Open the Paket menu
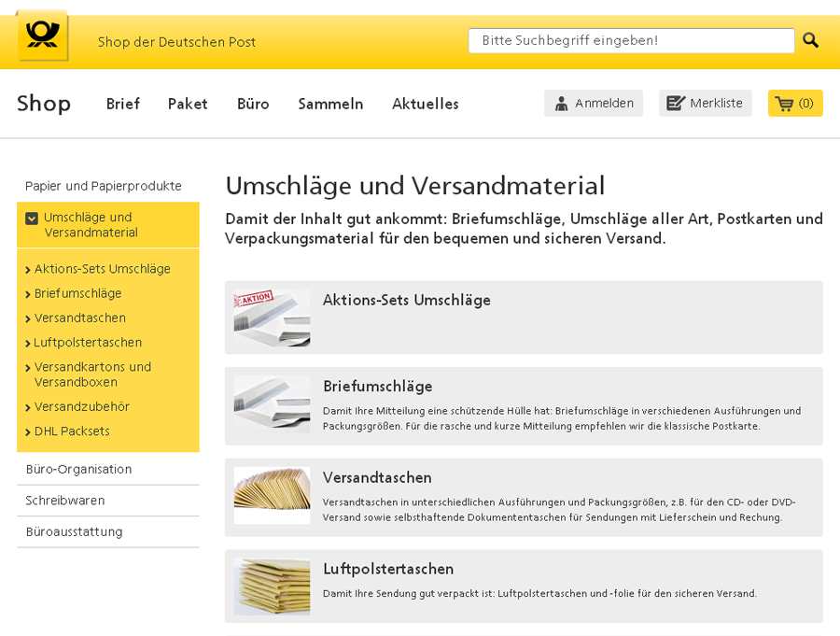 point(188,104)
